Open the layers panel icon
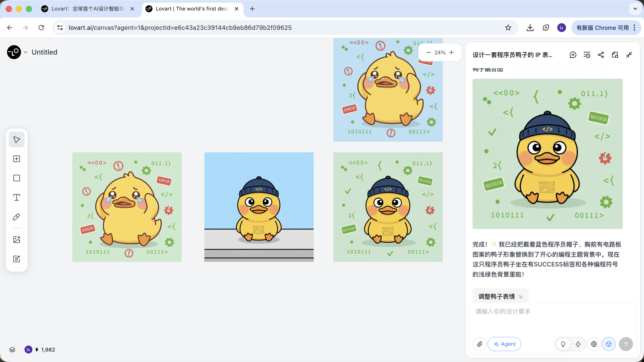This screenshot has height=362, width=644. [x=12, y=350]
